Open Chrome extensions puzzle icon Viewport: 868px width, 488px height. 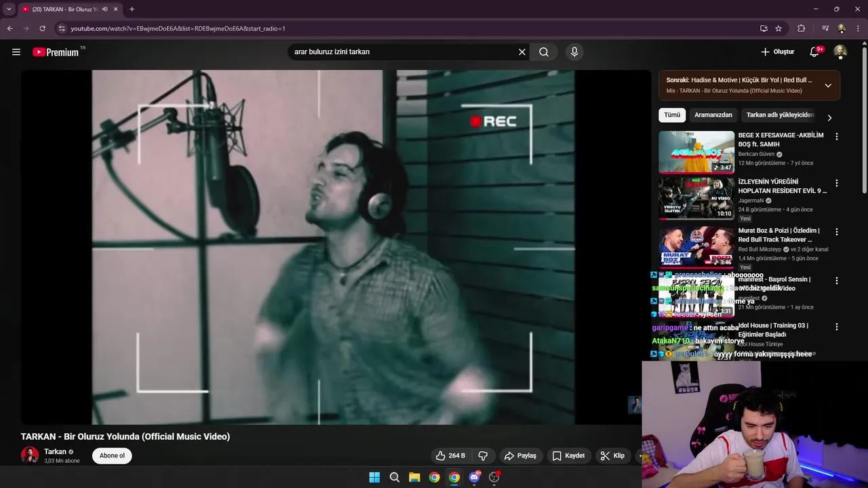(801, 28)
